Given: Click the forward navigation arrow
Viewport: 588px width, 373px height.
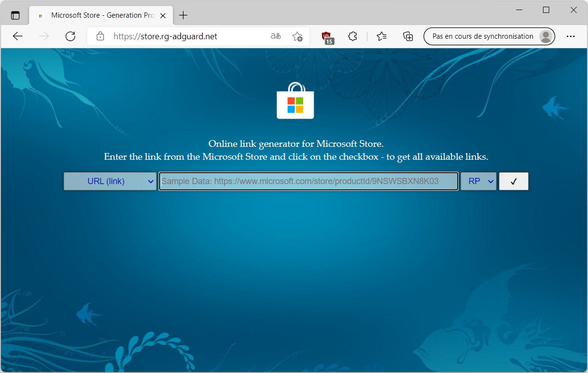Looking at the screenshot, I should tap(44, 36).
